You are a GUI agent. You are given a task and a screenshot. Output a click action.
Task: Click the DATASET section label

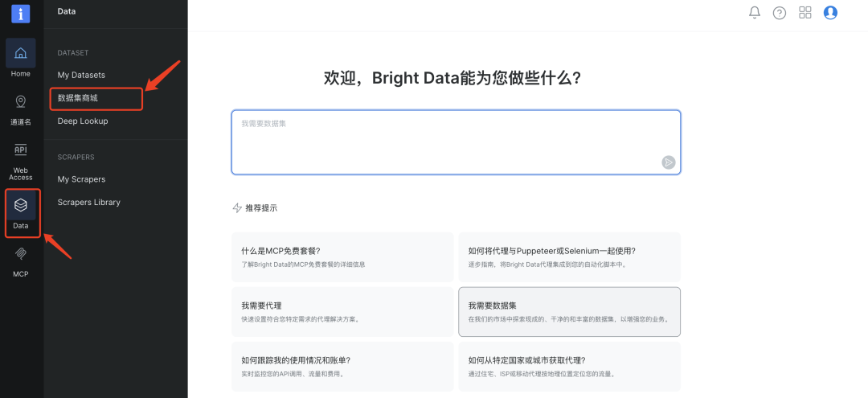tap(73, 52)
